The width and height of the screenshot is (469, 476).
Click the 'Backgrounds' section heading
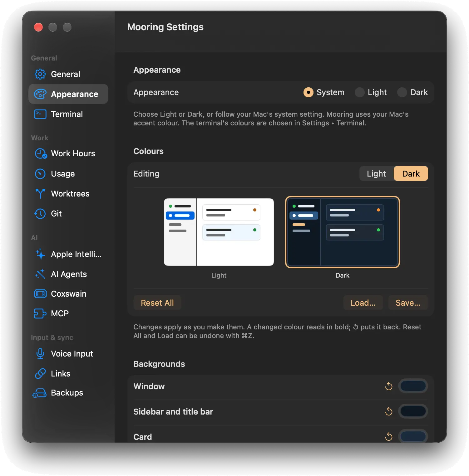click(159, 364)
